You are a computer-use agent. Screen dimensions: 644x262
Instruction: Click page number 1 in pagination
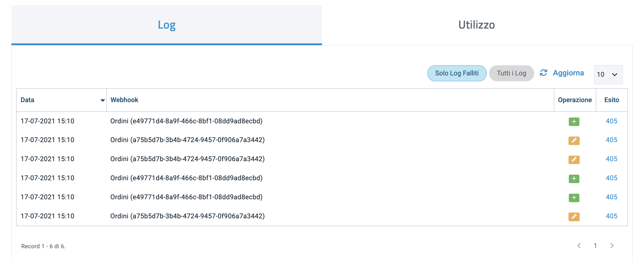[x=595, y=246]
